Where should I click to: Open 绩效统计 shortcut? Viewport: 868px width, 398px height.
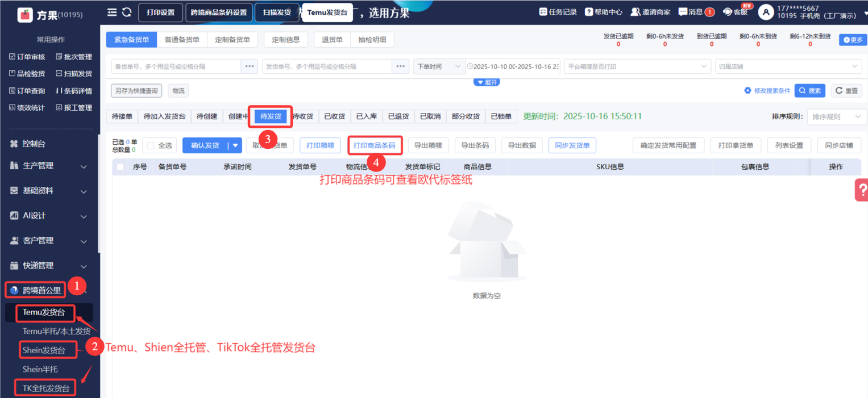(x=27, y=108)
